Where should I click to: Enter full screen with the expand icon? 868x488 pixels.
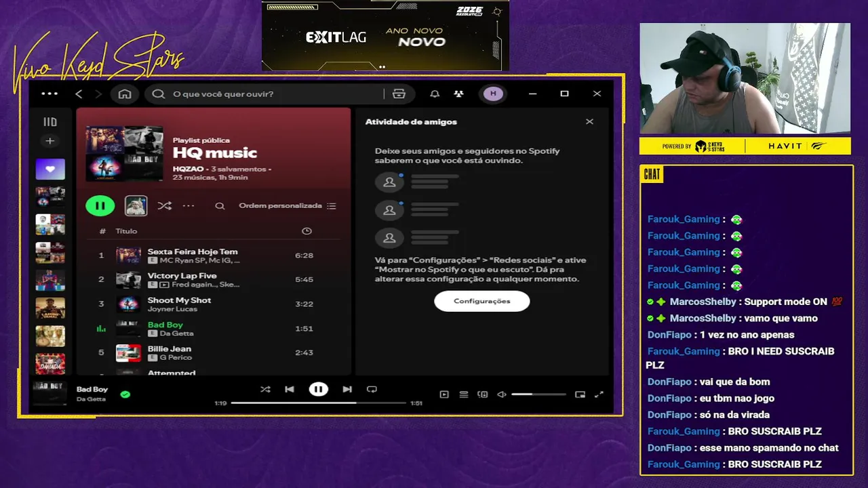point(599,394)
